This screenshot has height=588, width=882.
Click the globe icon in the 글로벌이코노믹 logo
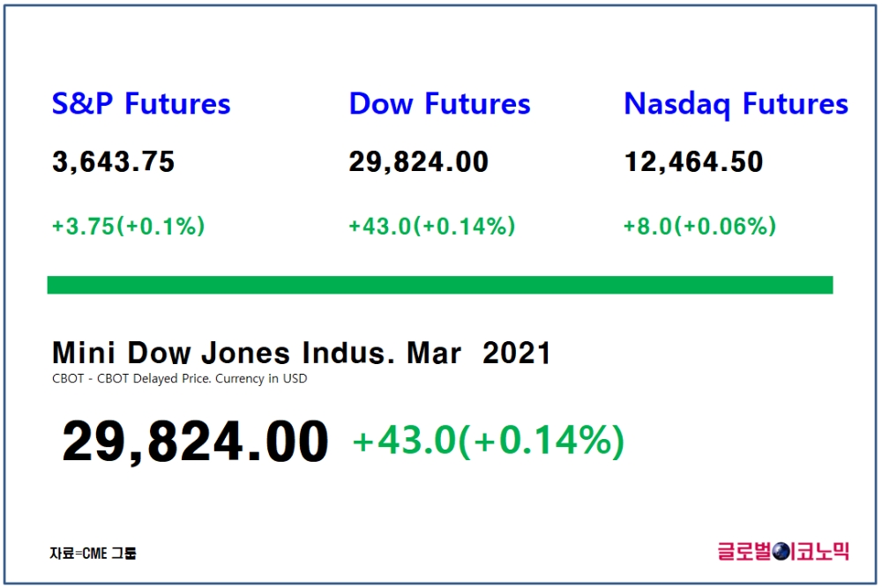tap(781, 552)
